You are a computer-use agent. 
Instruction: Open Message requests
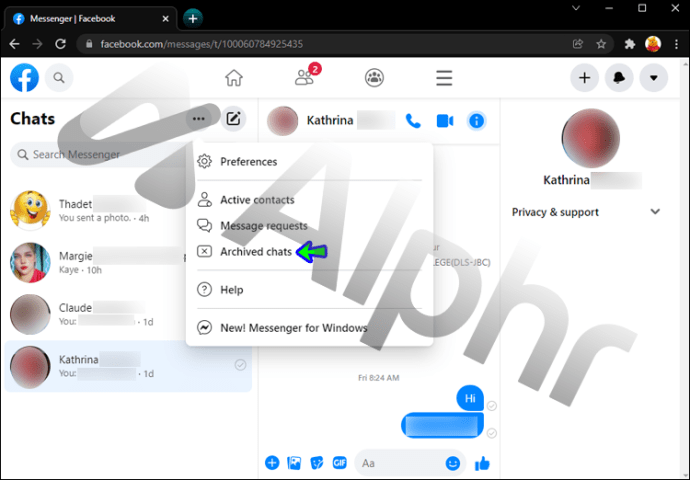click(x=309, y=226)
